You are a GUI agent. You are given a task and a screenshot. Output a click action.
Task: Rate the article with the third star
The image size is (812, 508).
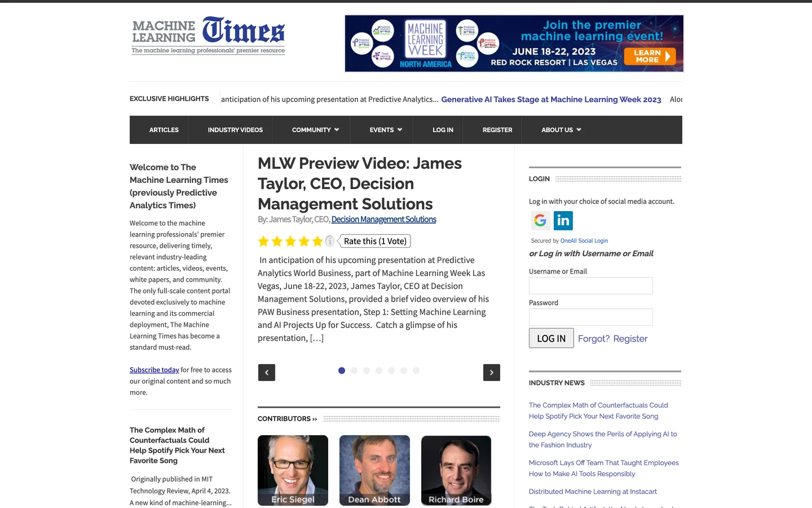pos(290,242)
